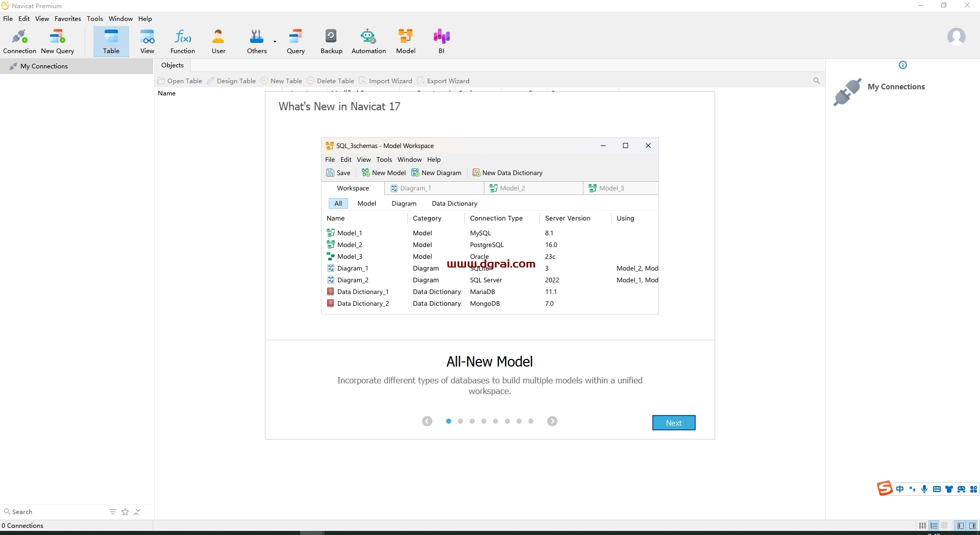Click the Search field in navigation pane
This screenshot has width=980, height=535.
51,512
